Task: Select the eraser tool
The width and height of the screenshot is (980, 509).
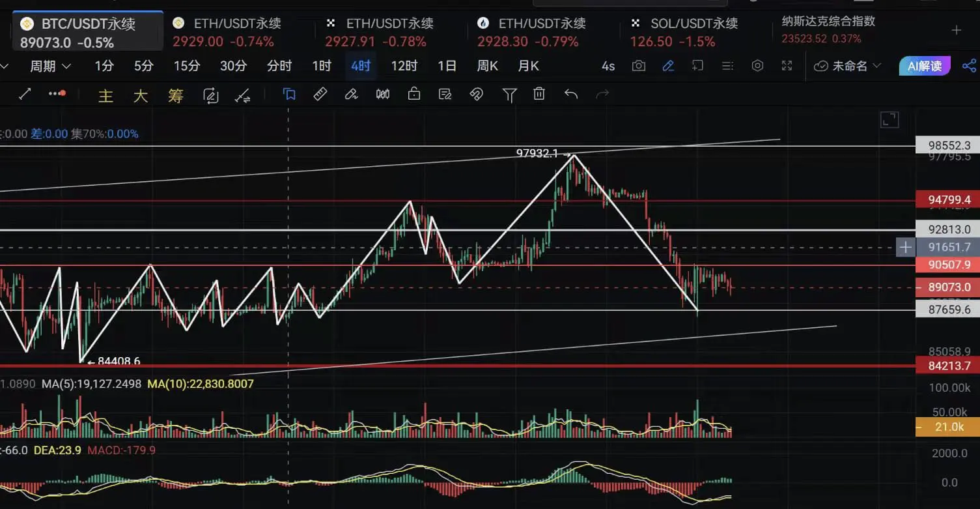Action: pos(352,95)
